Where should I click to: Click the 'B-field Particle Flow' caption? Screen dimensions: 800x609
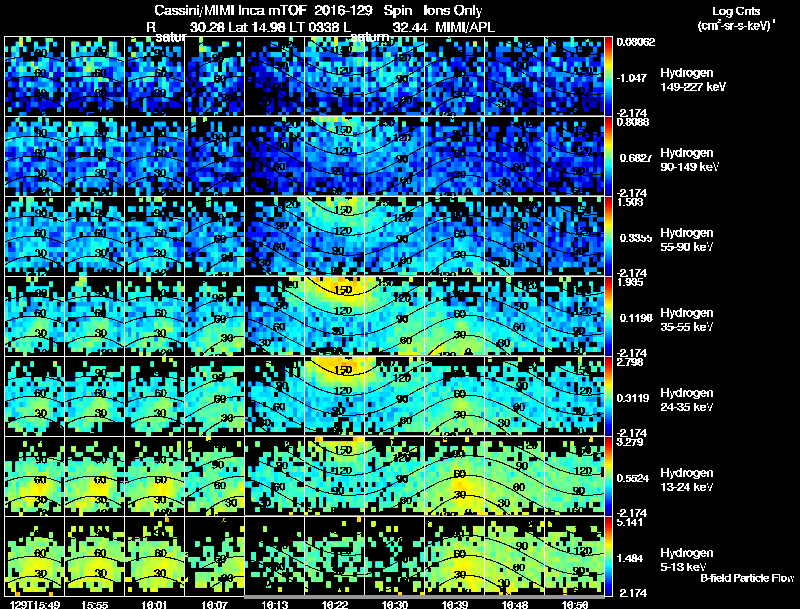[x=747, y=578]
